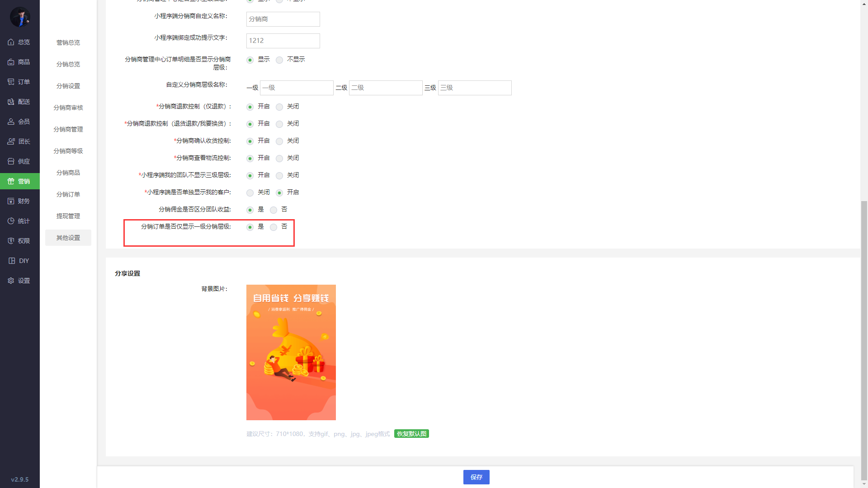This screenshot has height=488, width=868.
Task: Choose 否 for 分销佣金是否区分团队收益
Action: coord(273,210)
